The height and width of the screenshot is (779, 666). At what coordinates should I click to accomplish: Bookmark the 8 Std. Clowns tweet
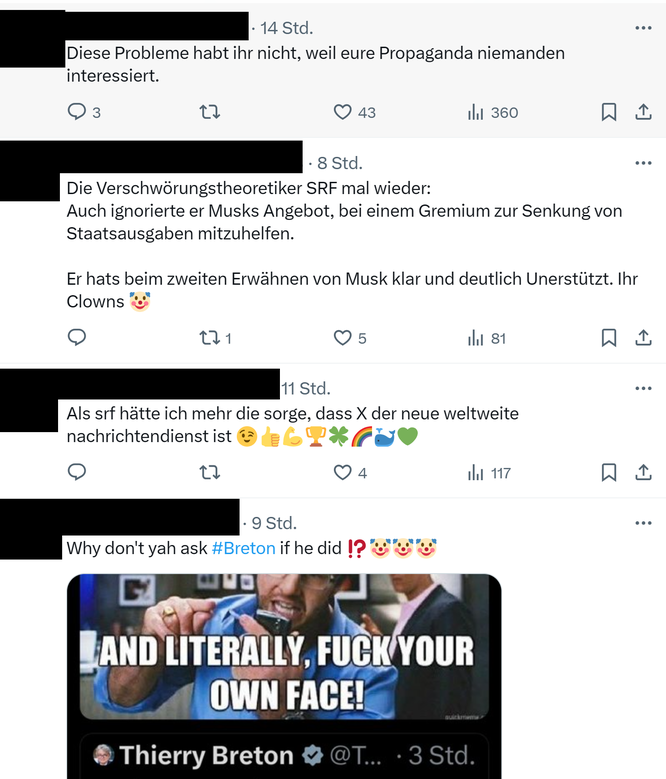(x=609, y=337)
